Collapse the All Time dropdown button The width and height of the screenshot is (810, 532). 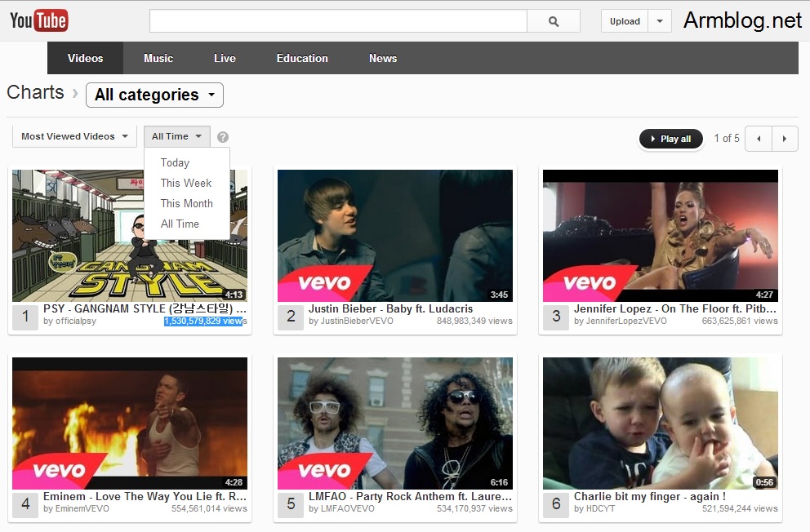[176, 136]
